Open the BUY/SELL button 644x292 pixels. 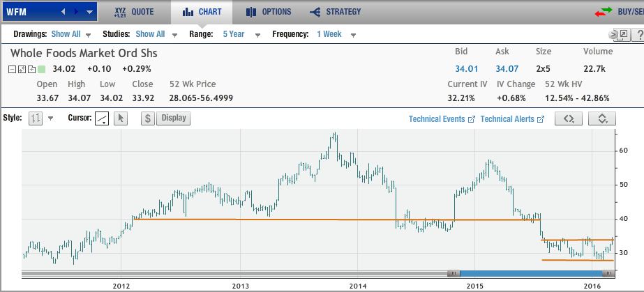631,11
